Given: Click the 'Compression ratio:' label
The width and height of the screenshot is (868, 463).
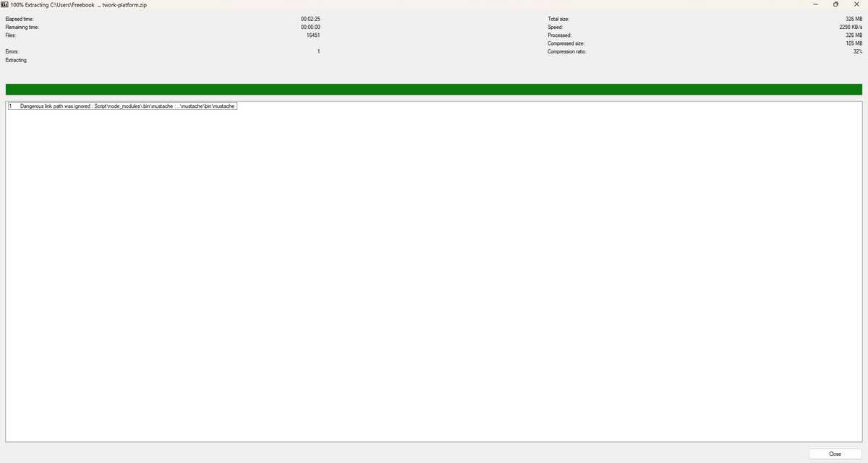Looking at the screenshot, I should point(567,51).
